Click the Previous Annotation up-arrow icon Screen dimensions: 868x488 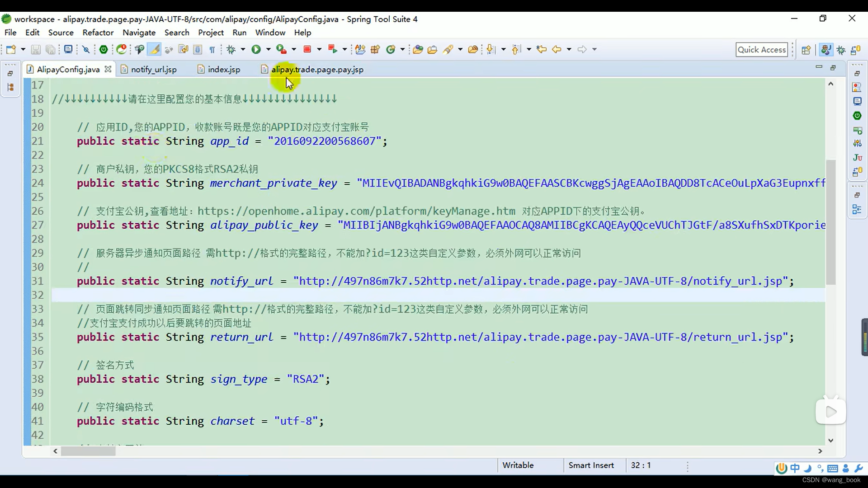pos(516,49)
